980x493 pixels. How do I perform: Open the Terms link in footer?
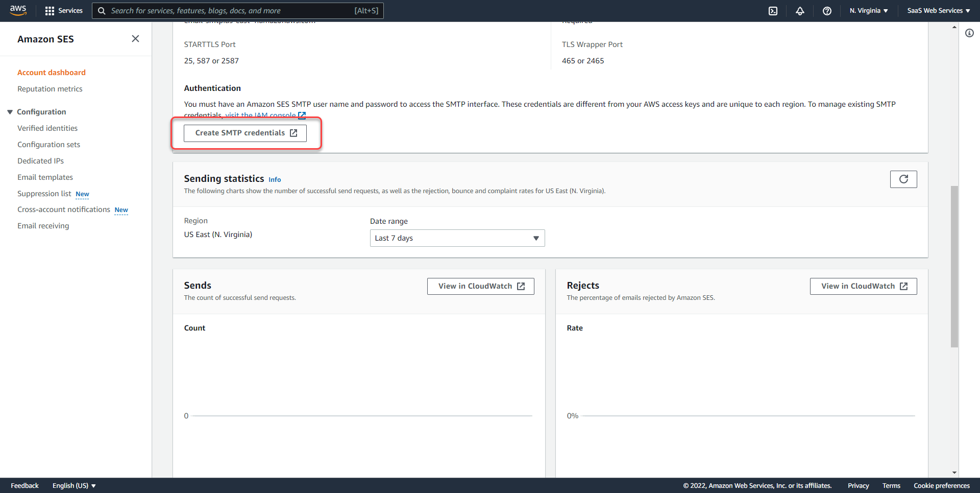(892, 485)
